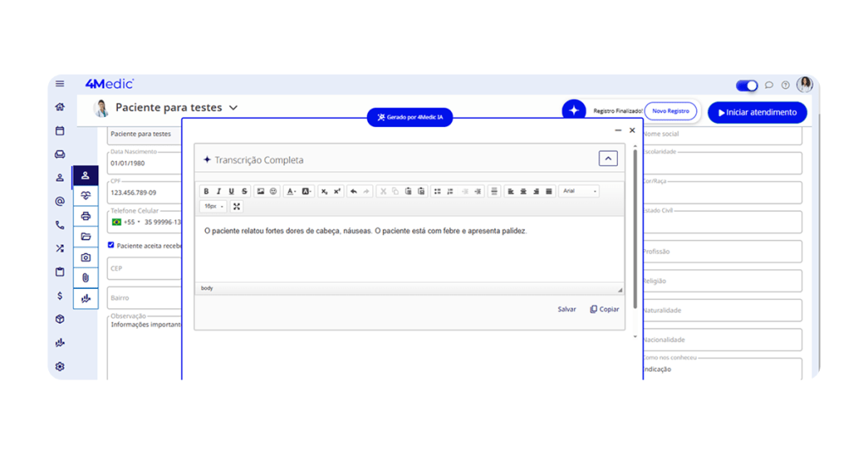Open the help question mark icon
The height and width of the screenshot is (455, 868).
click(785, 85)
